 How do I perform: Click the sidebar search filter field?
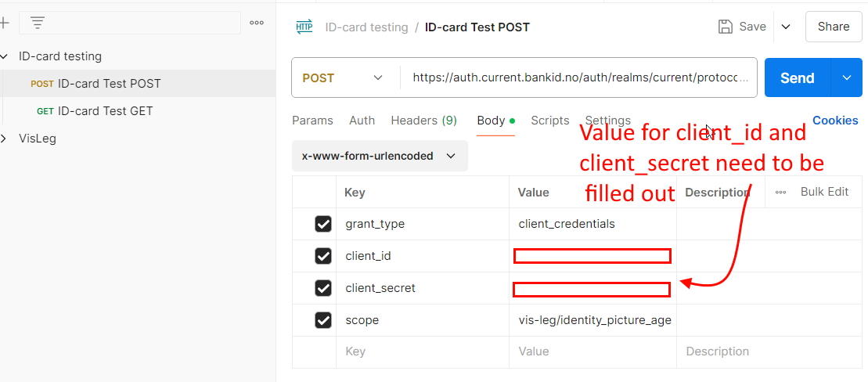pyautogui.click(x=130, y=23)
